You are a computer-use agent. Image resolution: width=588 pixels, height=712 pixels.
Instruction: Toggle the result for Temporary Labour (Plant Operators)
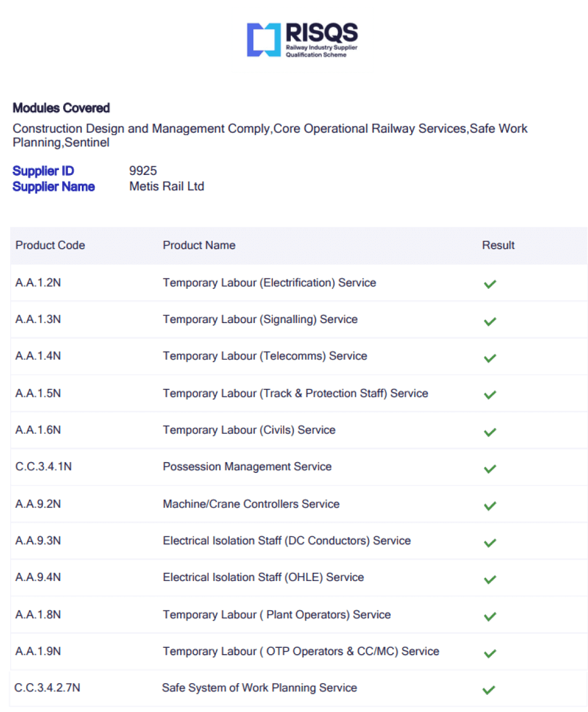coord(490,616)
